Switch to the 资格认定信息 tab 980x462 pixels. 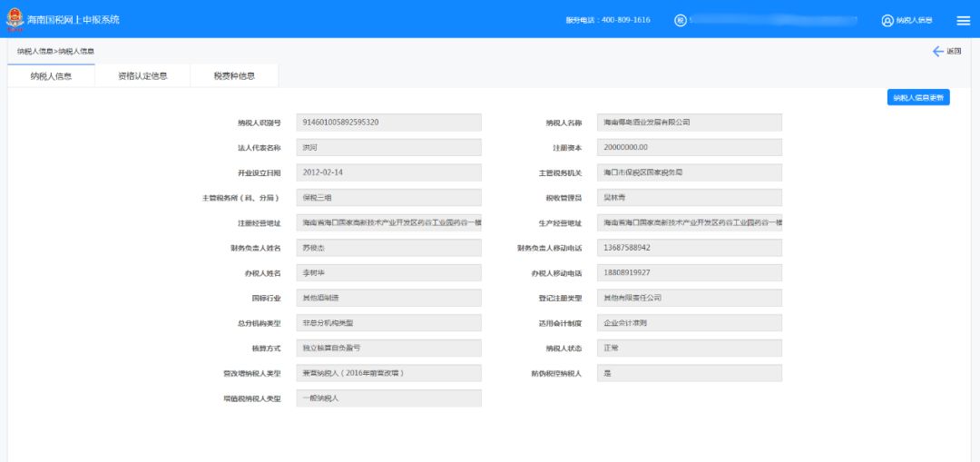(x=142, y=76)
